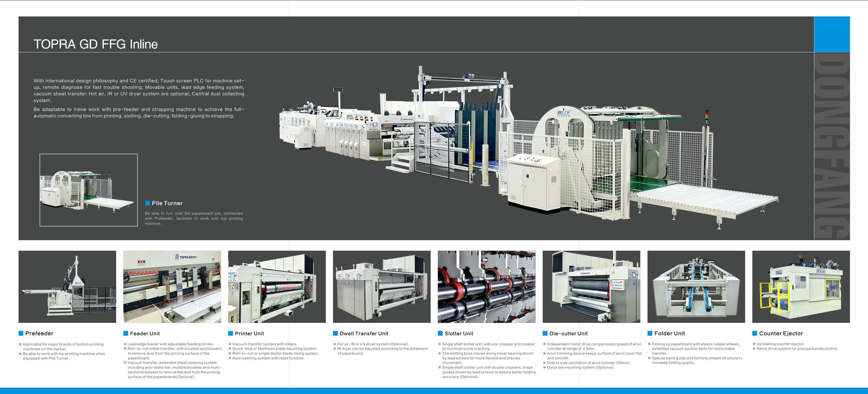
Task: Click the Die-cutter Unit photo
Action: coord(591,287)
